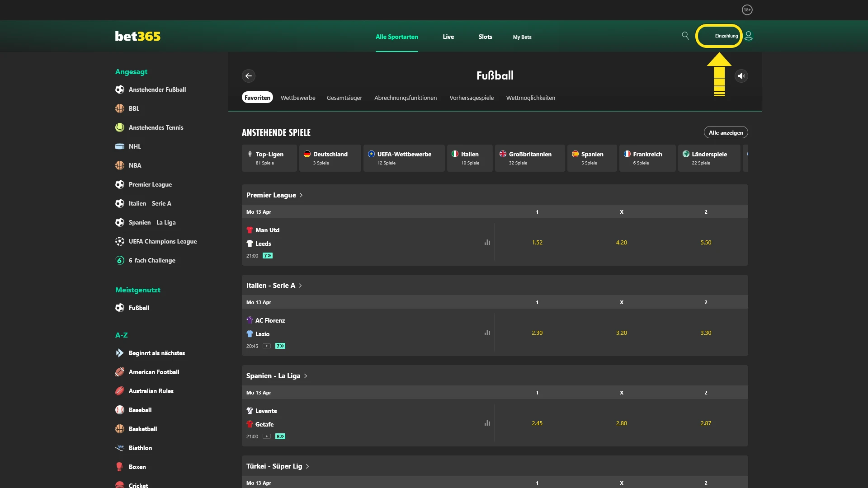Open the Wettbewerbe tab
The height and width of the screenshot is (488, 868).
(x=298, y=98)
